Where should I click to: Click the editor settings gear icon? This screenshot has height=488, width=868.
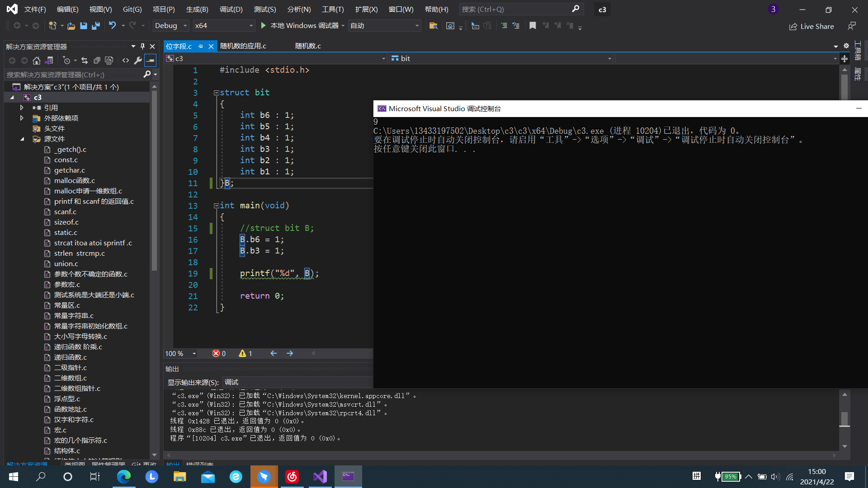846,46
